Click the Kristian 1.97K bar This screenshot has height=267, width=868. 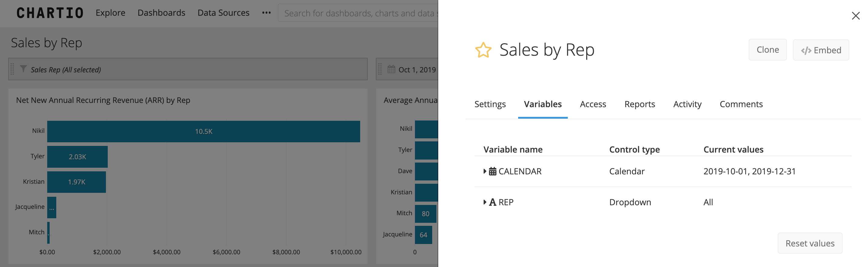[77, 182]
